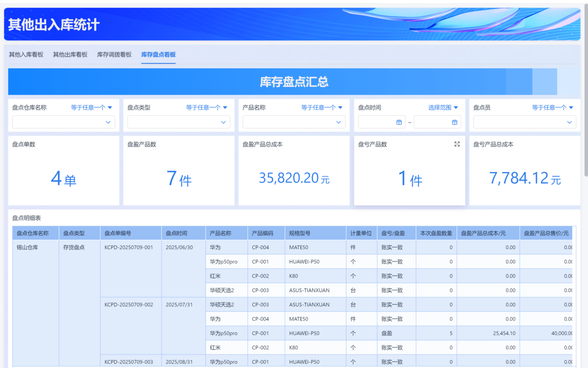This screenshot has height=368, width=588.
Task: Open the start date calendar icon
Action: pos(399,122)
